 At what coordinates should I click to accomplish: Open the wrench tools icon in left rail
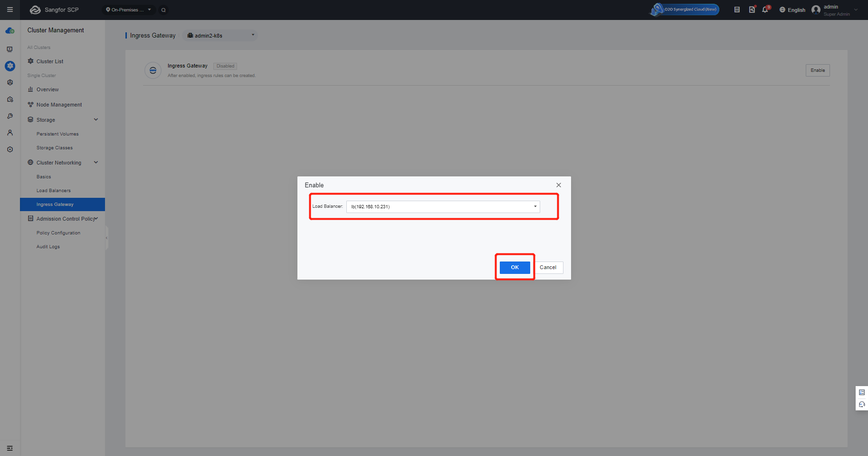click(x=10, y=116)
